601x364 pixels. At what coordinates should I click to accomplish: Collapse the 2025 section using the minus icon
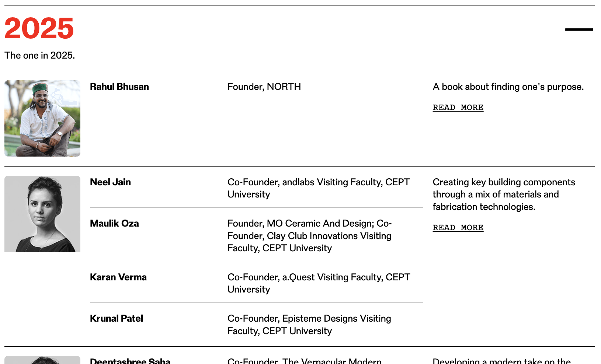[x=579, y=29]
